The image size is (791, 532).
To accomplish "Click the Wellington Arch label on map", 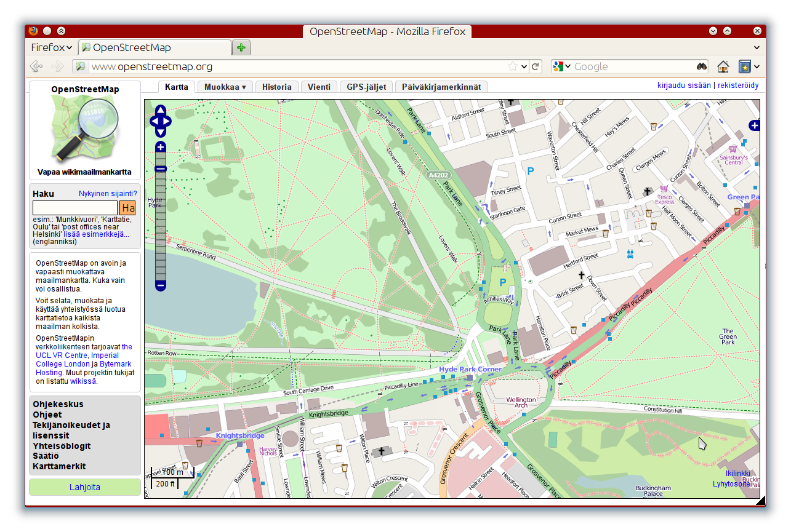I will coord(521,403).
